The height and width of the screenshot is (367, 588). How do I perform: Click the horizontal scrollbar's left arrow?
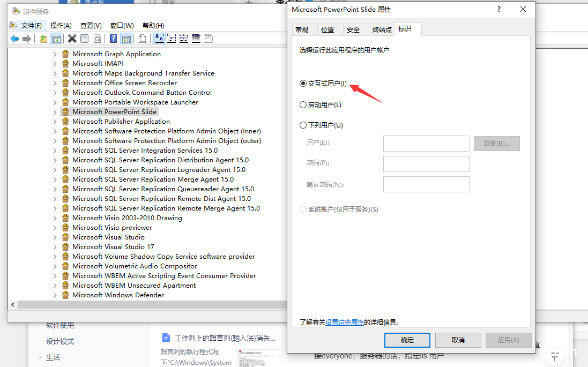(x=13, y=305)
